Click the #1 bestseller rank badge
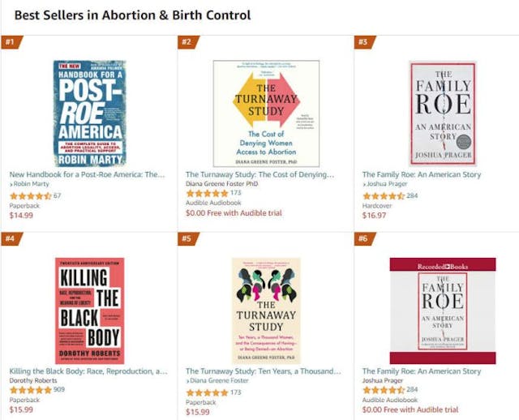 click(x=11, y=41)
